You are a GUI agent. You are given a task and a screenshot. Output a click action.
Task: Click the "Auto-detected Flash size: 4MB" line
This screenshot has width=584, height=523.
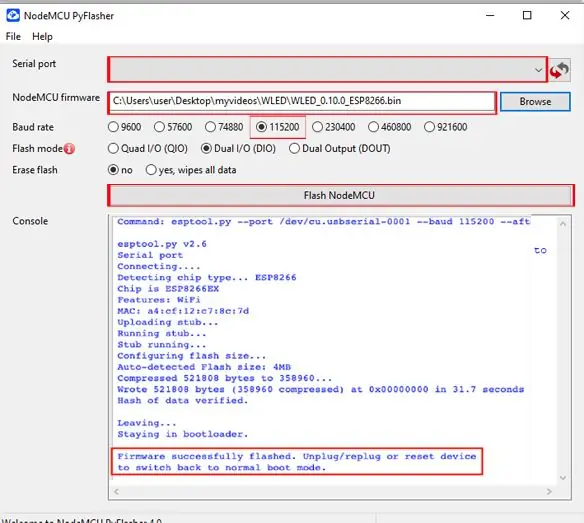[x=204, y=367]
